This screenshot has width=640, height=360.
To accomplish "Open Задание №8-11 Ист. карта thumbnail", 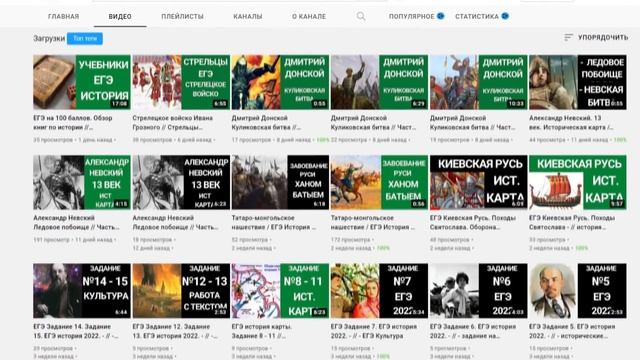I will point(280,291).
